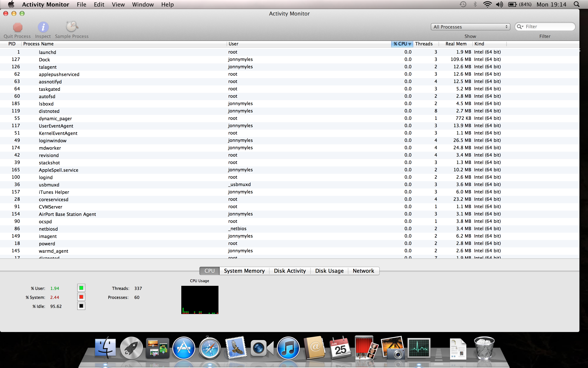Select the CPU tab
The width and height of the screenshot is (588, 368).
209,271
